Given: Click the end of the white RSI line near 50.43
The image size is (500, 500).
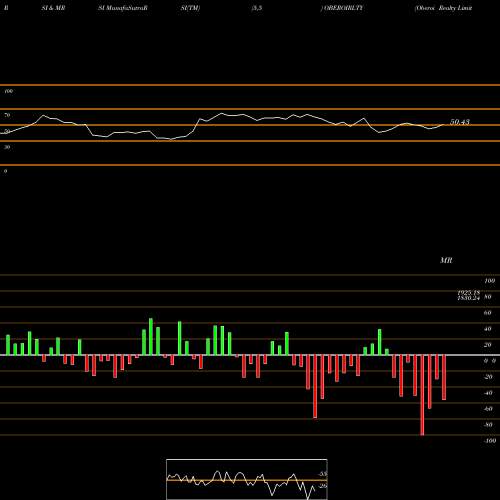Looking at the screenshot, I should (443, 125).
